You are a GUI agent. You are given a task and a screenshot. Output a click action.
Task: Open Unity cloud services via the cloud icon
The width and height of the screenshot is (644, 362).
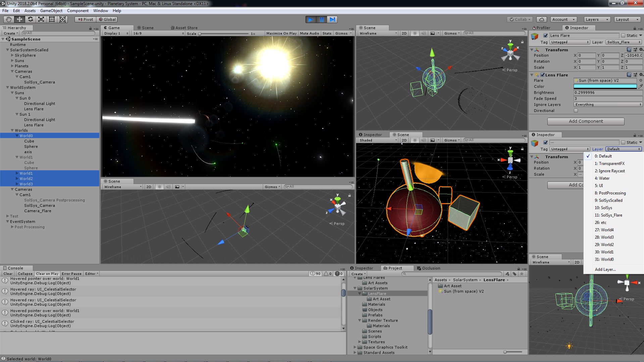tap(541, 19)
